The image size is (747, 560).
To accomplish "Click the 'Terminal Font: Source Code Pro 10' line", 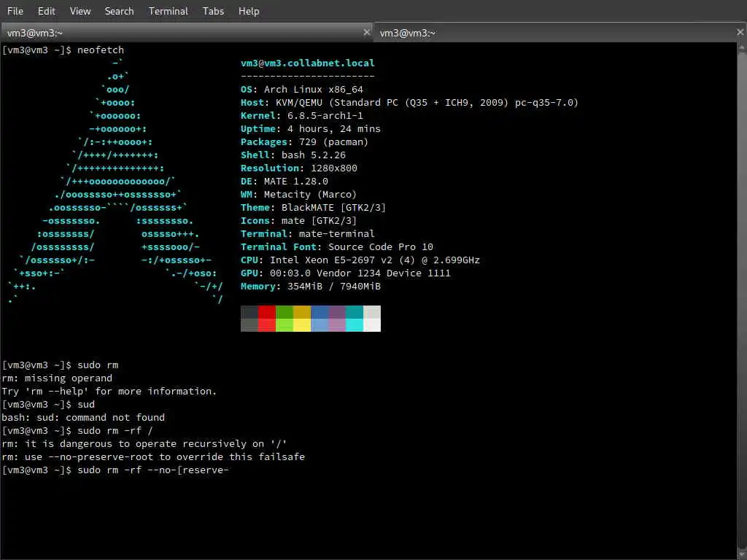I will pos(337,246).
